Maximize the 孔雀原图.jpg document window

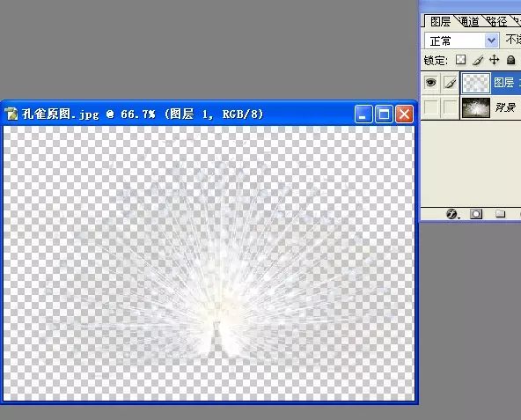(384, 114)
